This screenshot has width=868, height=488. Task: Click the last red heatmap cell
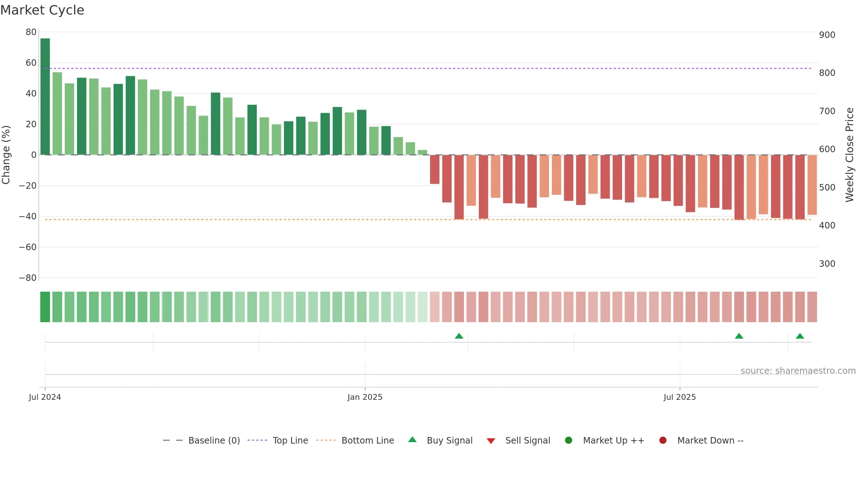pos(812,307)
